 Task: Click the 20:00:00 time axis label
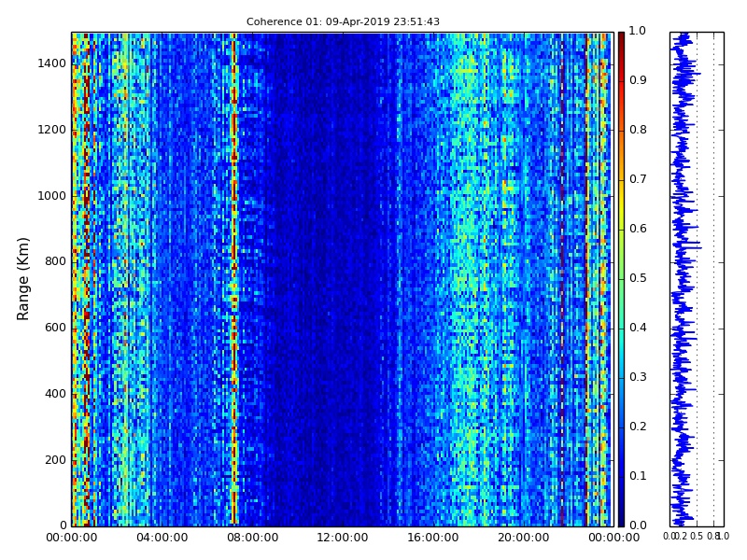click(x=524, y=538)
